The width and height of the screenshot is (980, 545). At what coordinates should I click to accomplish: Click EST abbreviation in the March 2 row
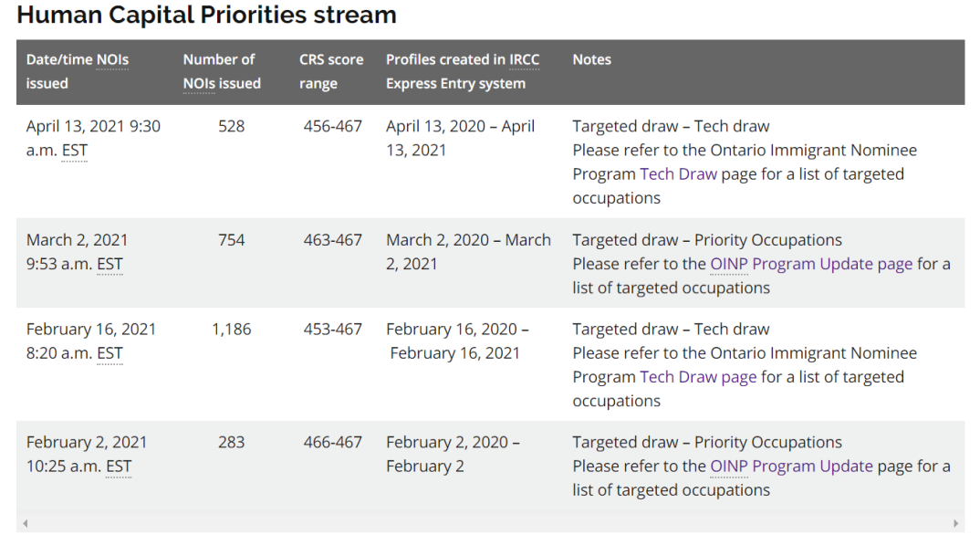coord(109,265)
